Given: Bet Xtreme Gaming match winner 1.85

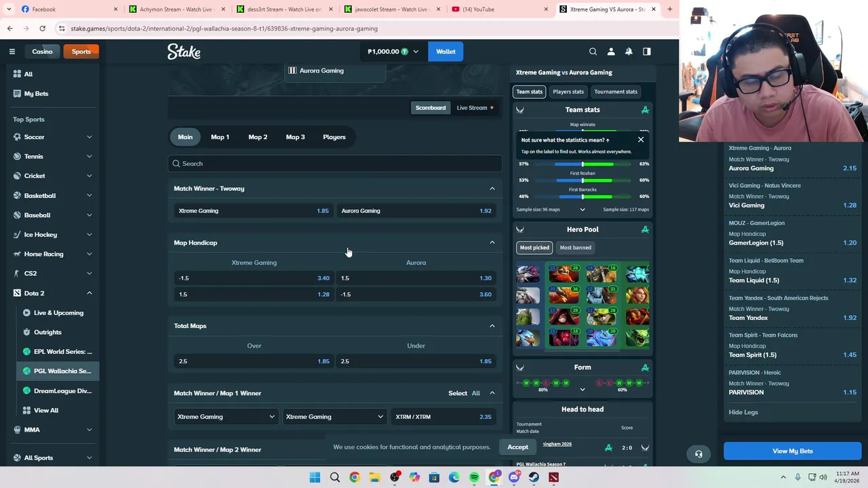Looking at the screenshot, I should 254,211.
